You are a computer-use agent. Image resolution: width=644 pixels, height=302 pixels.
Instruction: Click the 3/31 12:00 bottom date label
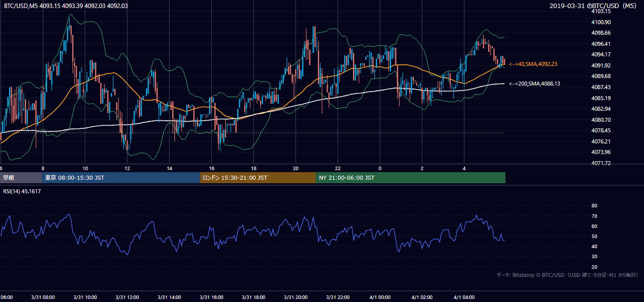[127, 297]
